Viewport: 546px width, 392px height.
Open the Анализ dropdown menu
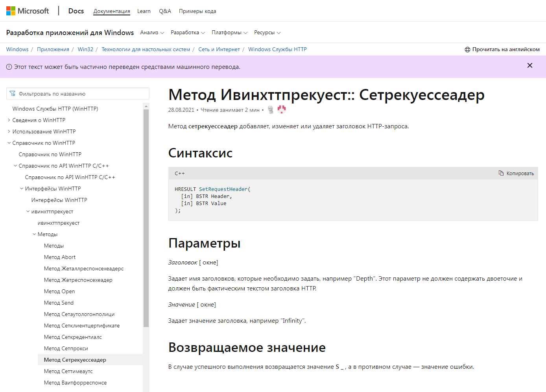[152, 33]
